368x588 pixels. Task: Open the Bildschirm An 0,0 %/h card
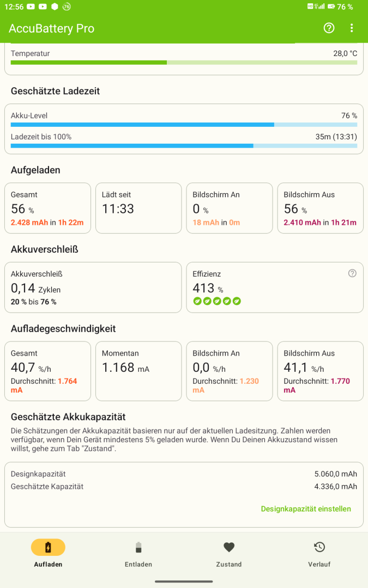pos(230,371)
